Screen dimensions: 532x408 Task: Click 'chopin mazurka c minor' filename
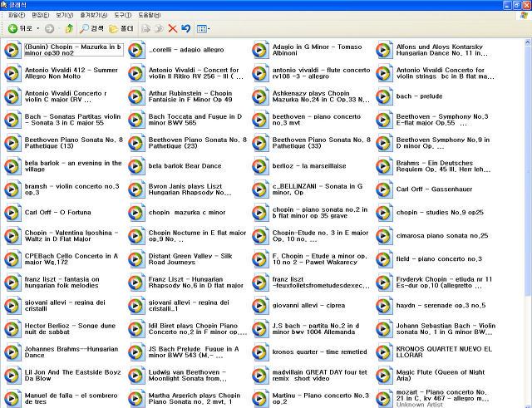coord(187,213)
